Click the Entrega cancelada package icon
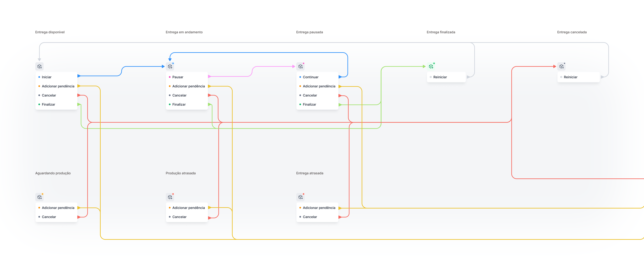644x269 pixels. click(x=561, y=67)
